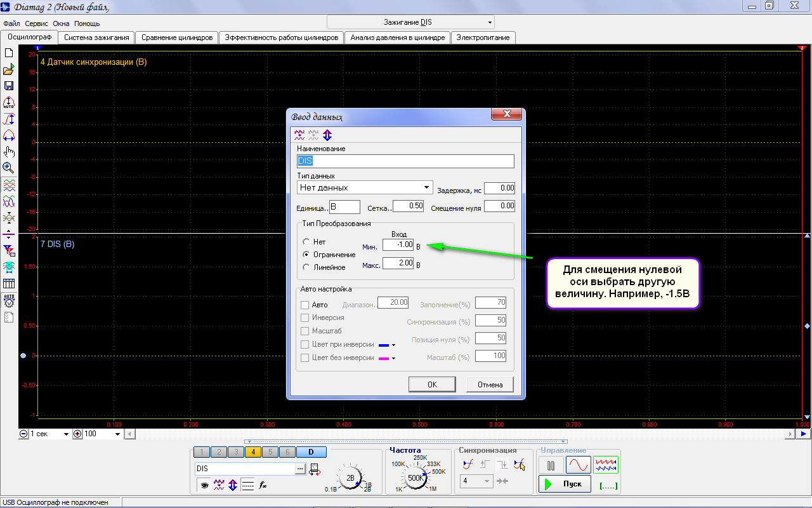Image resolution: width=812 pixels, height=508 pixels.
Task: Toggle 'Цвет при инверсии' checkbox
Action: (304, 344)
